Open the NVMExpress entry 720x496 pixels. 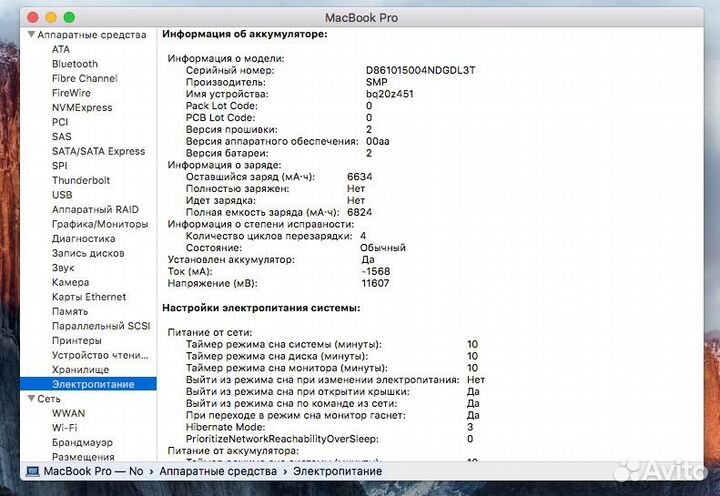(x=82, y=107)
